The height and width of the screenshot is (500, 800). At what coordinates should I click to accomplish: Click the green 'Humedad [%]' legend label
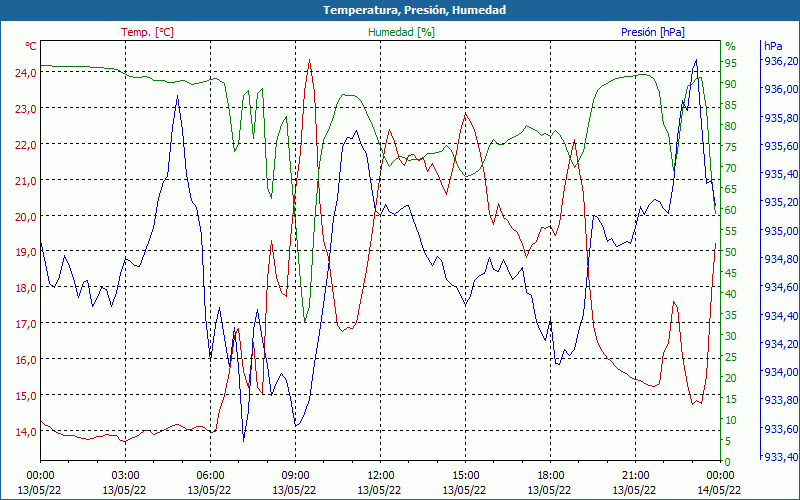[x=402, y=32]
